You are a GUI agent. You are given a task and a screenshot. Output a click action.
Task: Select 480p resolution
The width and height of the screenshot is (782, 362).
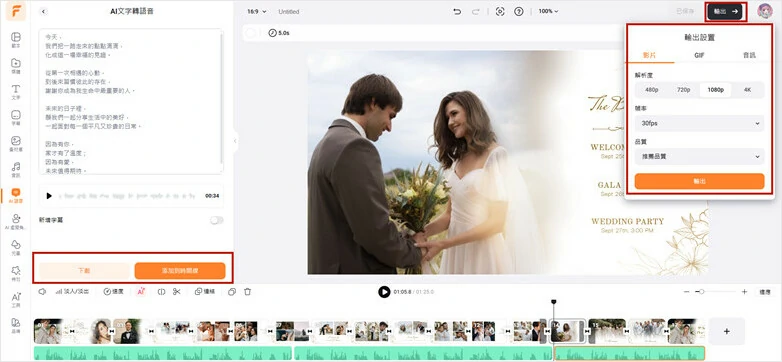[651, 90]
